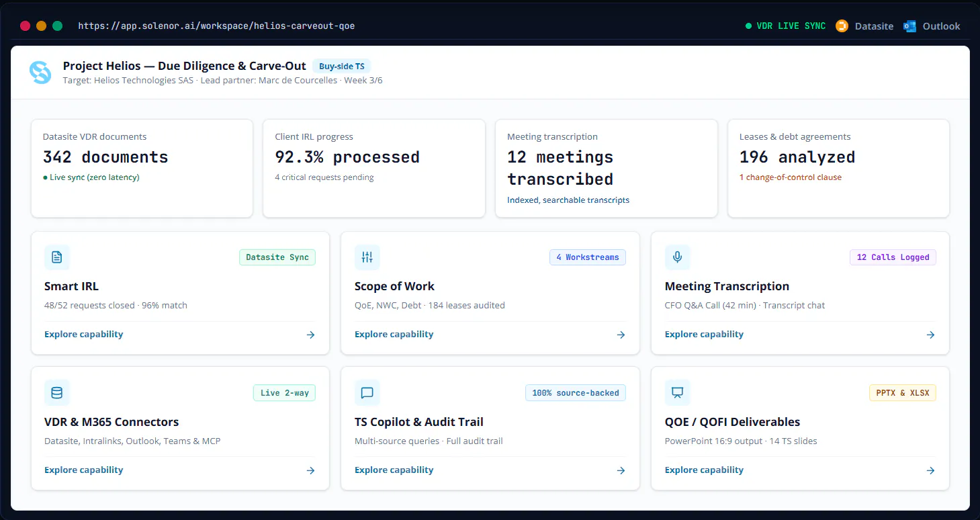Click the PPTX & XLSX badge

point(903,393)
